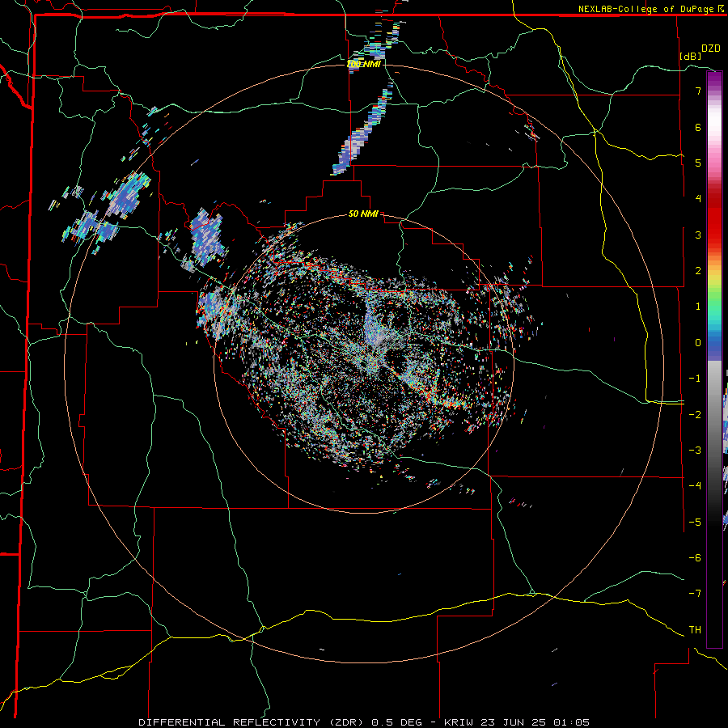Viewport: 728px width, 728px height.
Task: Click the 100 NMI range ring label
Action: coord(363,64)
